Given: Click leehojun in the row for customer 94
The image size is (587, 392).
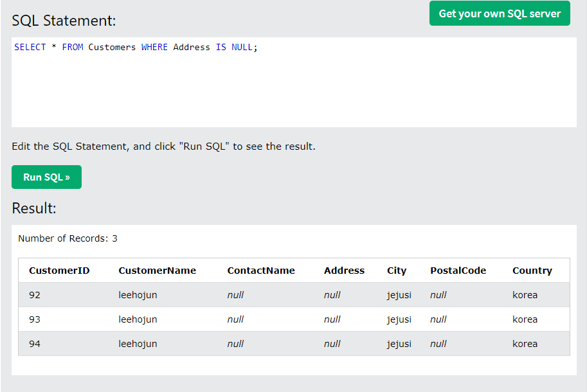Looking at the screenshot, I should tap(138, 344).
